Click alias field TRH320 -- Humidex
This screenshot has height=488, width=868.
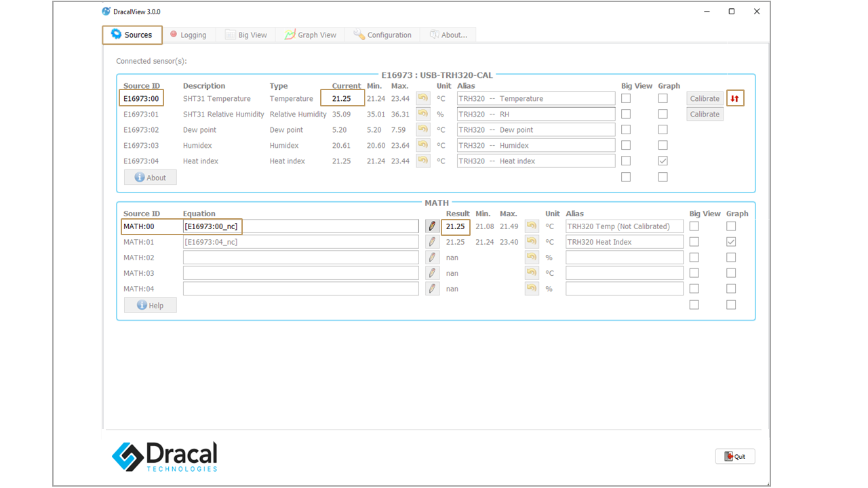coord(536,145)
